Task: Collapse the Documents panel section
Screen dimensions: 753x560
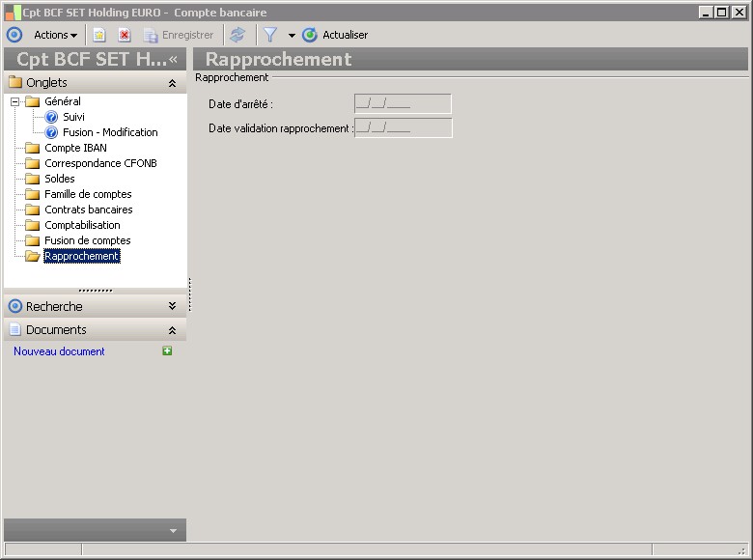Action: click(x=172, y=330)
